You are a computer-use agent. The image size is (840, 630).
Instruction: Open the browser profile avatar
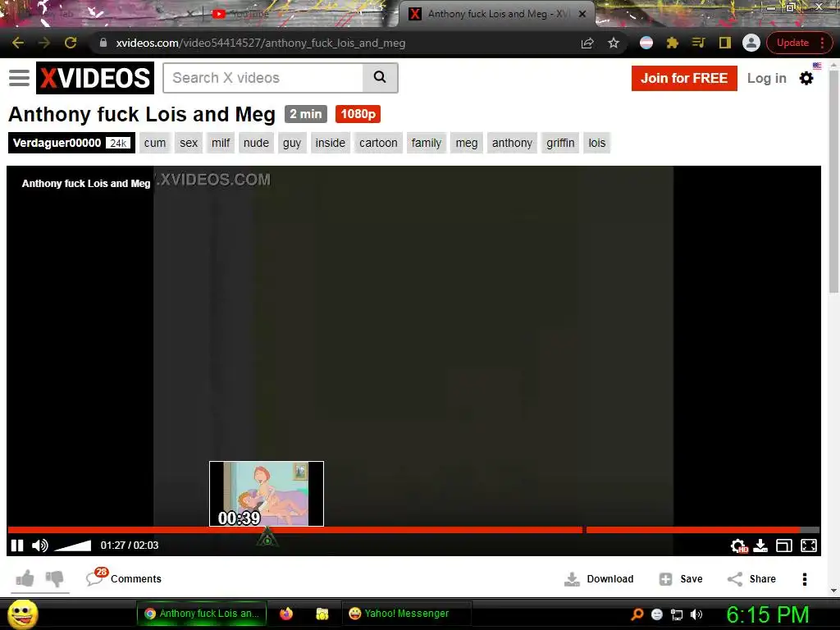click(x=751, y=43)
